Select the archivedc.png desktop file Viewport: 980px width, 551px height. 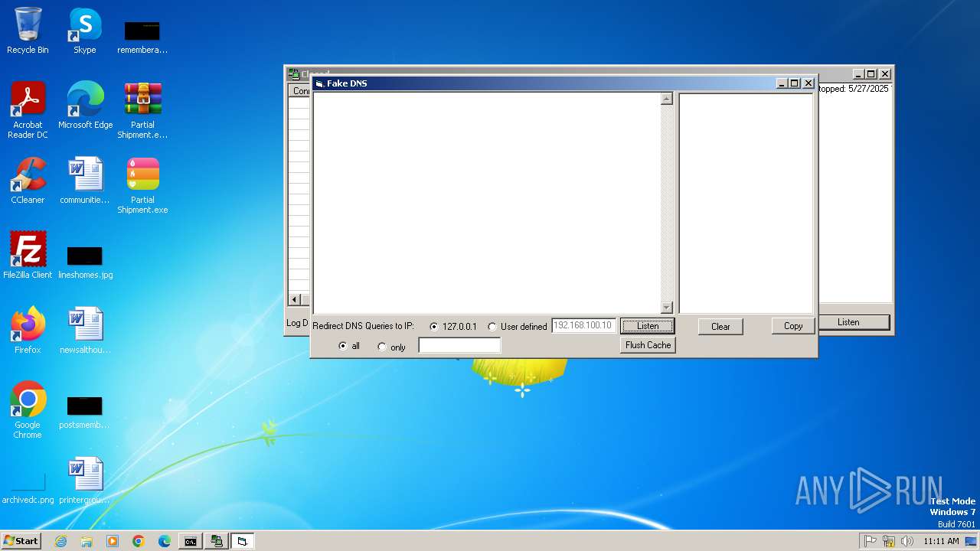pos(28,487)
